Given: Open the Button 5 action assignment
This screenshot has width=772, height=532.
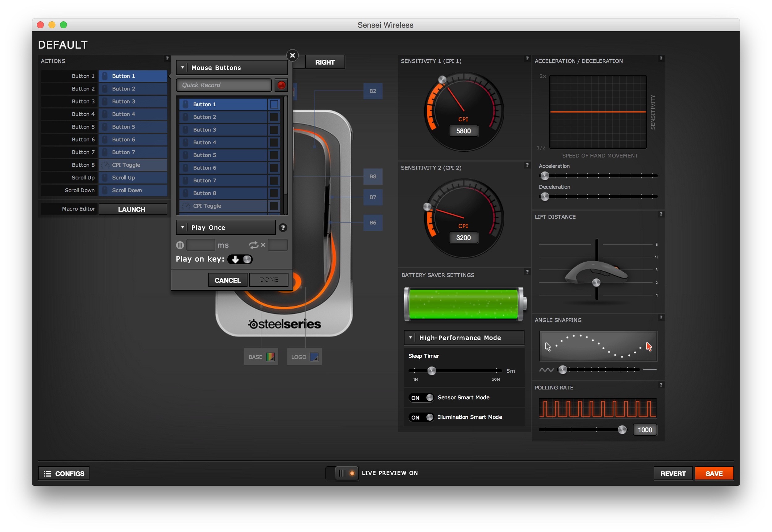Looking at the screenshot, I should pos(133,127).
